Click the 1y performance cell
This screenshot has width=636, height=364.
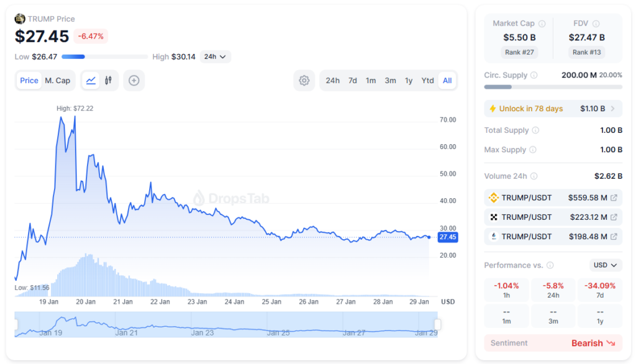point(600,316)
